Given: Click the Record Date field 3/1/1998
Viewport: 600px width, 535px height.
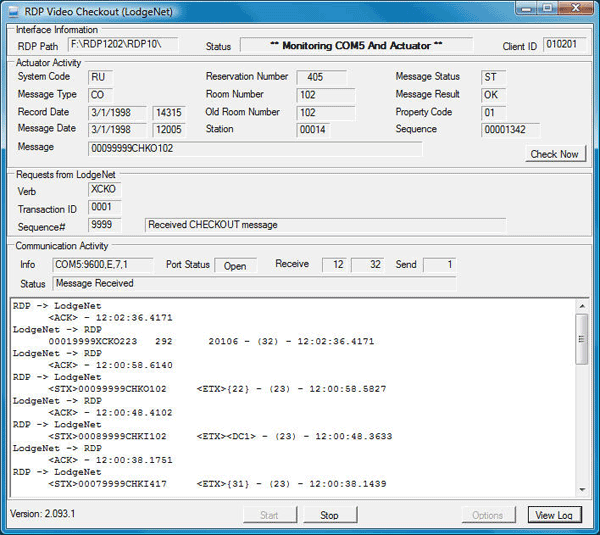Looking at the screenshot, I should pyautogui.click(x=117, y=113).
